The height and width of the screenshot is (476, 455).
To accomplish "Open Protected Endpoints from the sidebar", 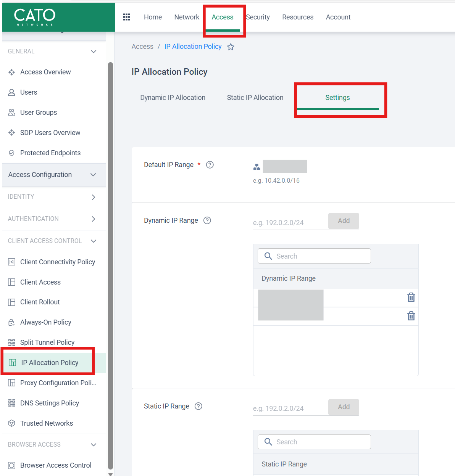I will tap(50, 153).
